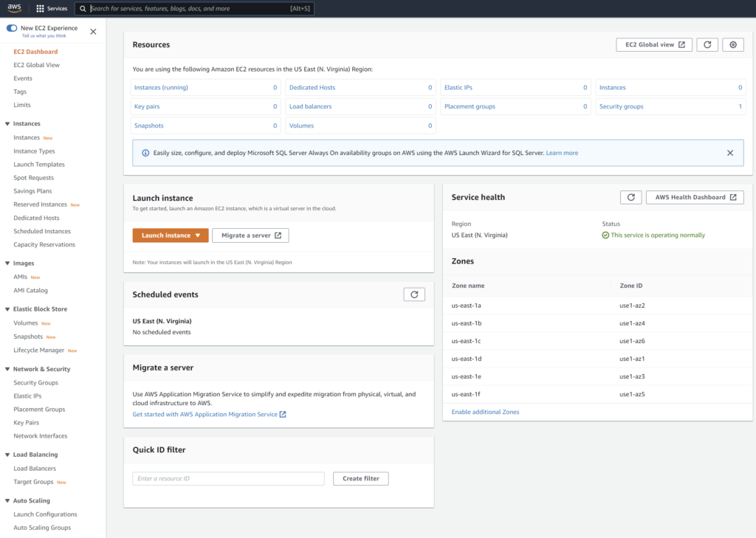
Task: Click Security groups resource link
Action: (x=621, y=106)
